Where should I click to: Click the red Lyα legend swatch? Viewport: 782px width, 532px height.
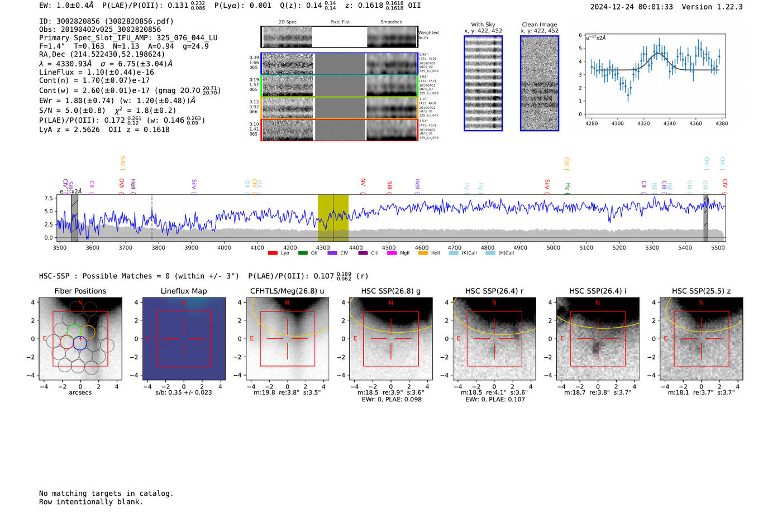(273, 253)
